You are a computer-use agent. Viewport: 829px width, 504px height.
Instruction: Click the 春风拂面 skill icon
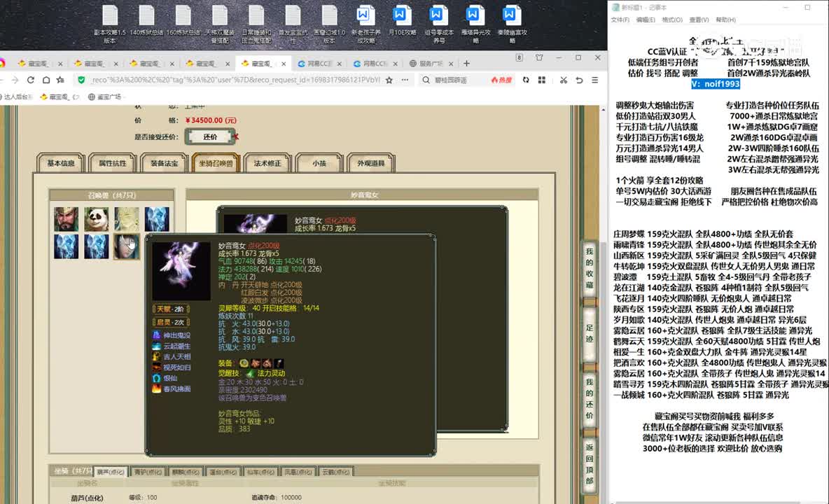(x=157, y=388)
